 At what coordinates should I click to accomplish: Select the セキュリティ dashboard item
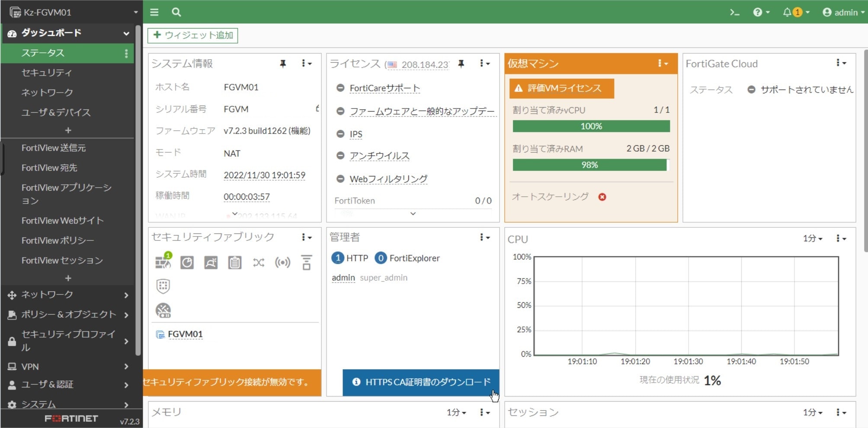click(x=47, y=73)
